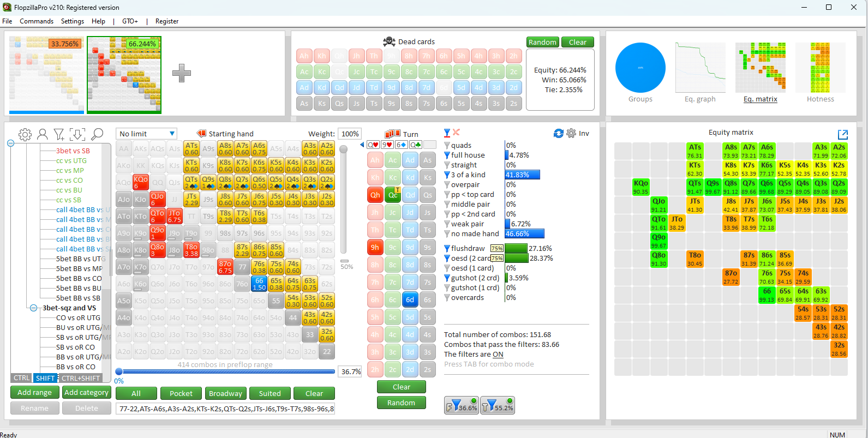Click the Broadway selection button
Screen dimensions: 868x438
tap(225, 393)
